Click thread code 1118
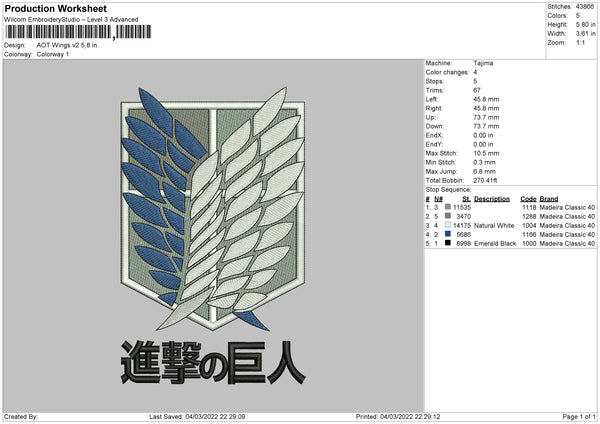The image size is (600, 424). point(529,207)
